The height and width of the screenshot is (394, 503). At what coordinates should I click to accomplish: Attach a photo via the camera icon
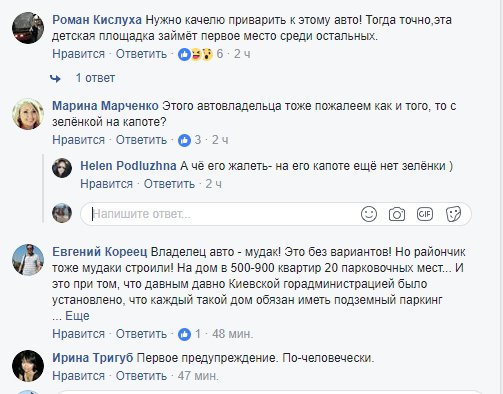(x=397, y=214)
